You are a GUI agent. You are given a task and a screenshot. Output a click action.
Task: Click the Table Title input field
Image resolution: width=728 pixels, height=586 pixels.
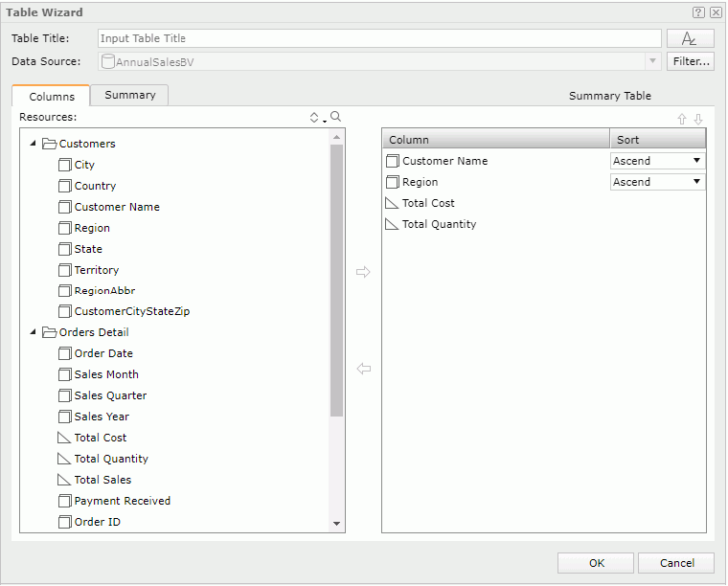point(379,38)
